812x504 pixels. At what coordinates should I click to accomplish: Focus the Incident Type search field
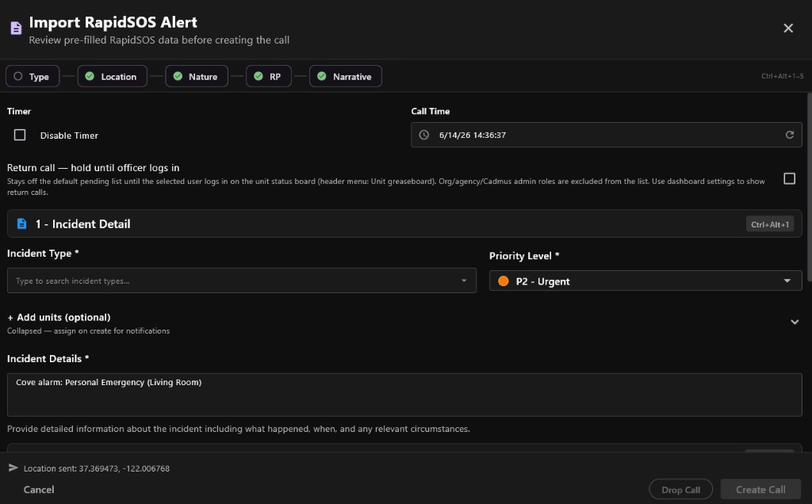coord(241,281)
